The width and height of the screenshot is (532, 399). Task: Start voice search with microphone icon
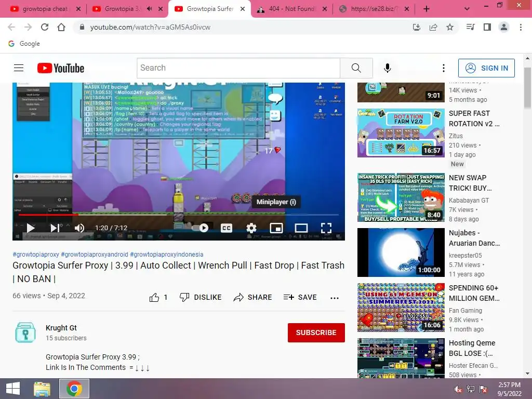(388, 68)
